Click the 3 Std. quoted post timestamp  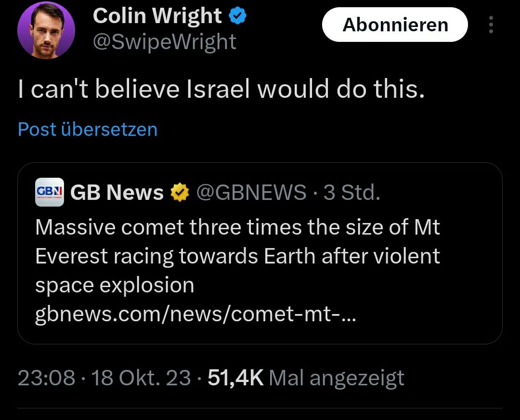click(352, 193)
